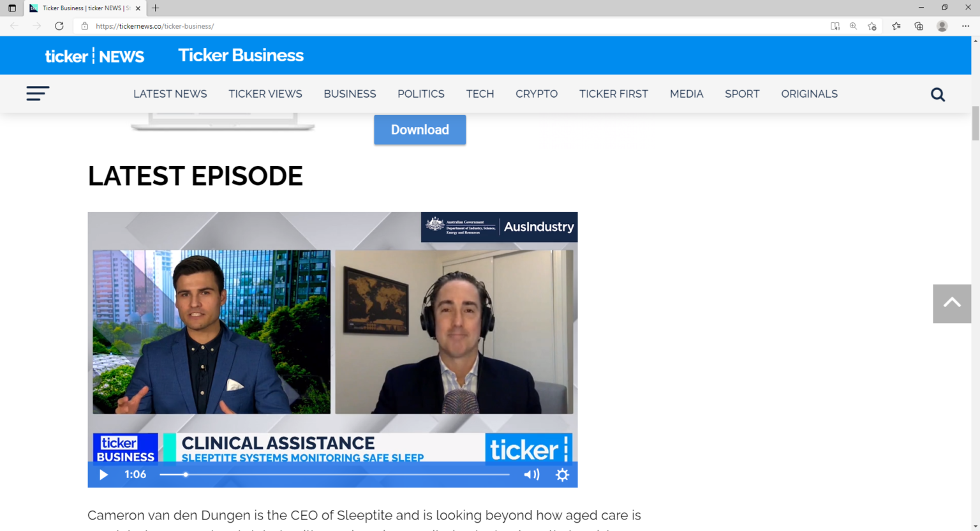
Task: Open the hamburger menu icon
Action: tap(38, 94)
